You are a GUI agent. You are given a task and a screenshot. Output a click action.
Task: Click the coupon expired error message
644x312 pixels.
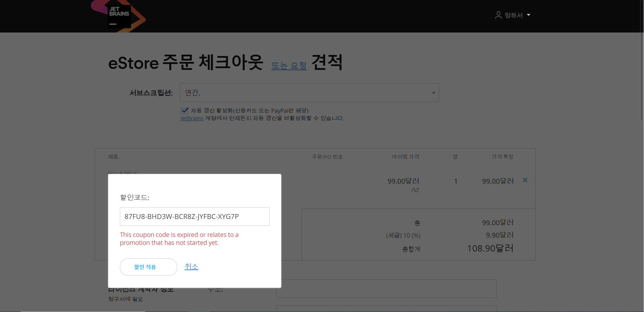point(179,239)
